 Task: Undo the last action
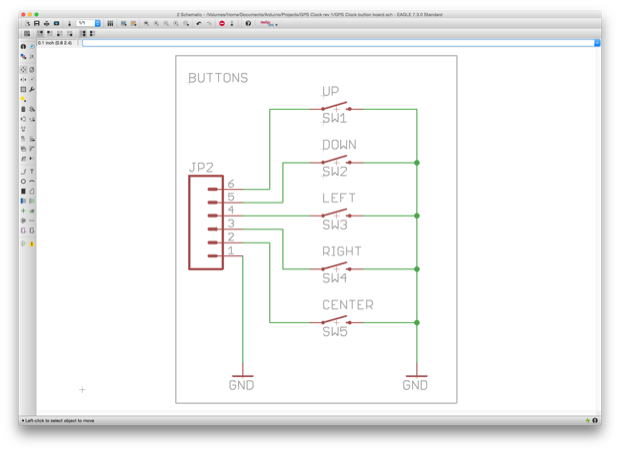[199, 24]
